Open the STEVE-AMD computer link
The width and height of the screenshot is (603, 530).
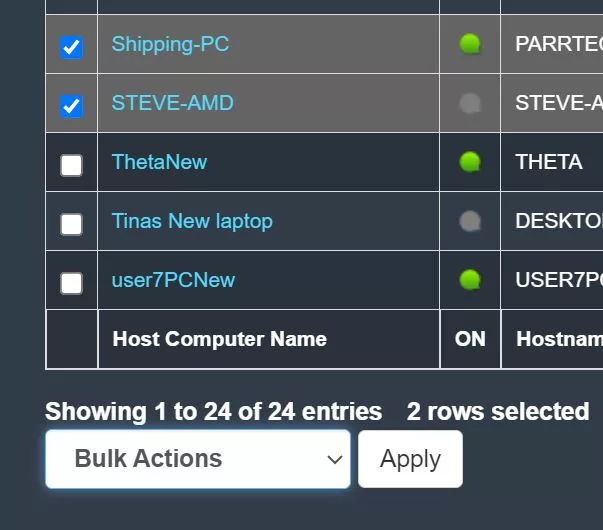pyautogui.click(x=173, y=103)
